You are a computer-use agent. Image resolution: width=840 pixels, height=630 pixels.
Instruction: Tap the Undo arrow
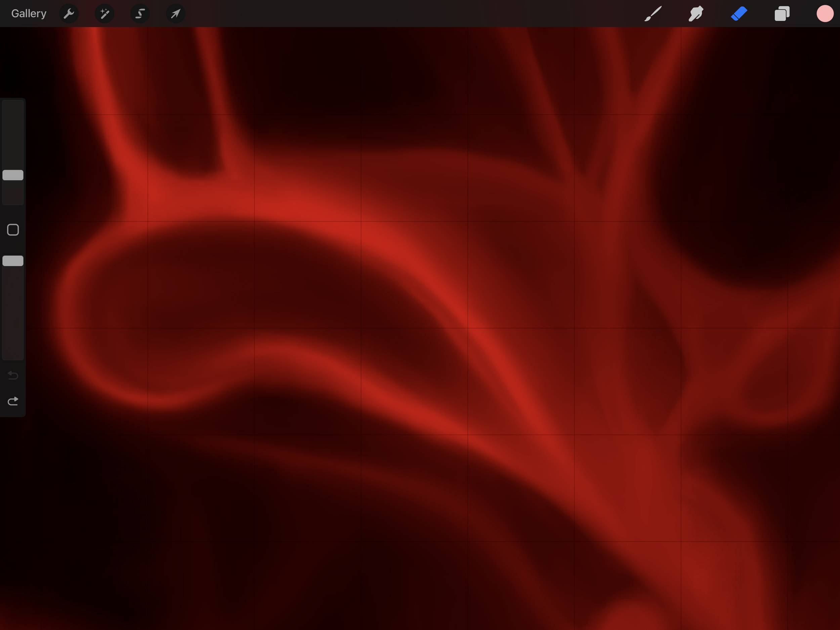[13, 376]
